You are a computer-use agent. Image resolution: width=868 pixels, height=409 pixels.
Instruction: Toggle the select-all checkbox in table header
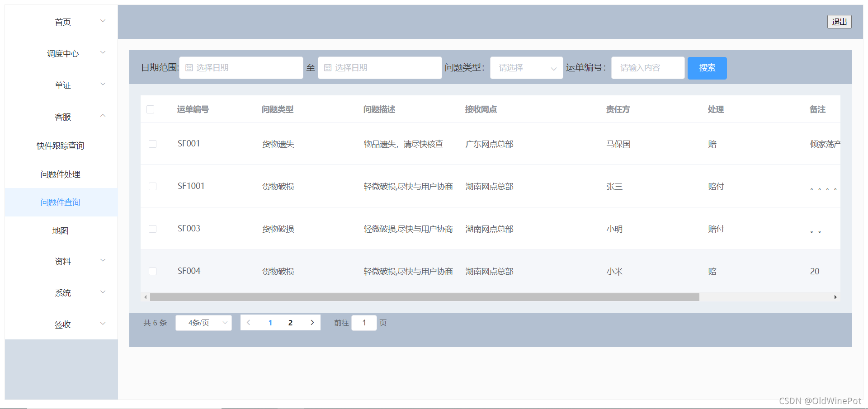(x=151, y=109)
